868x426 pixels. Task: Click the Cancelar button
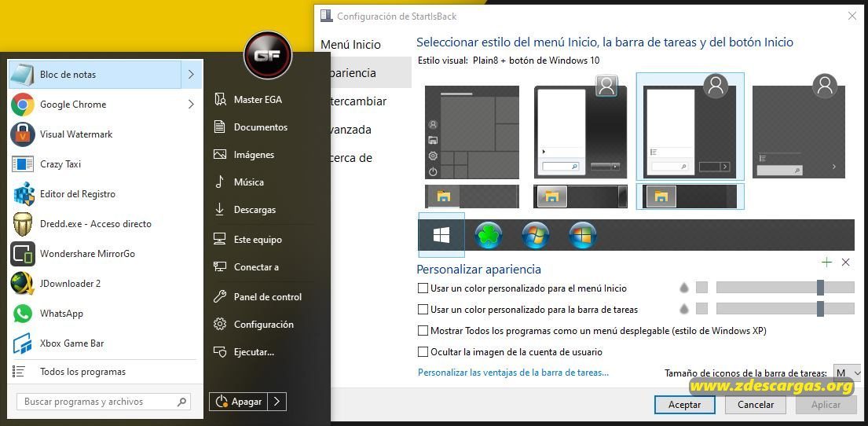[x=756, y=405]
